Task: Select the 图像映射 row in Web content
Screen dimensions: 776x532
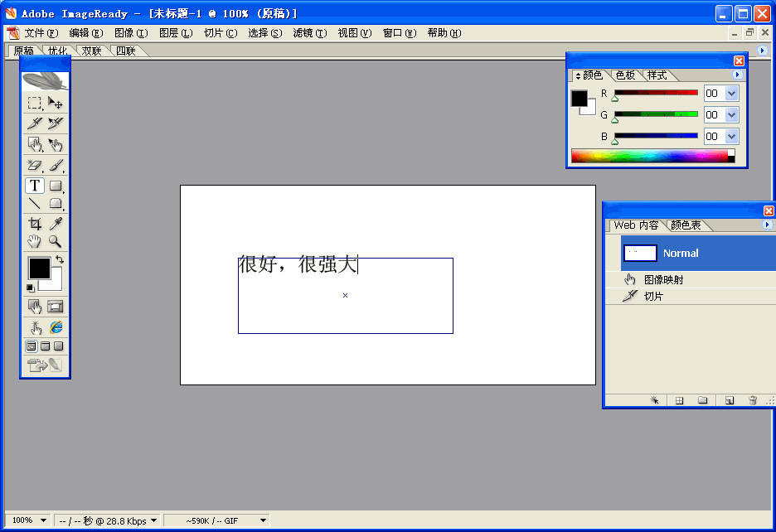Action: [663, 280]
